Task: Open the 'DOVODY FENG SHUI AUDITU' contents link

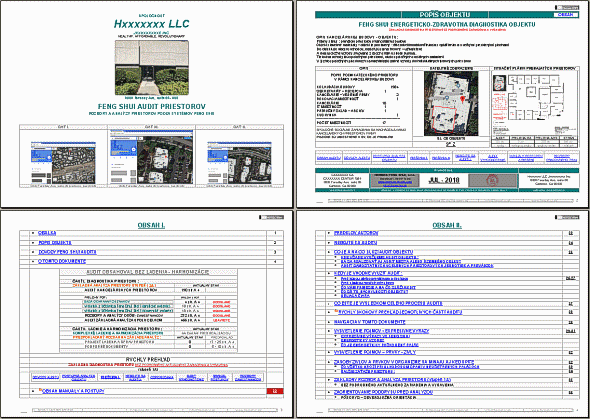Action: point(67,252)
